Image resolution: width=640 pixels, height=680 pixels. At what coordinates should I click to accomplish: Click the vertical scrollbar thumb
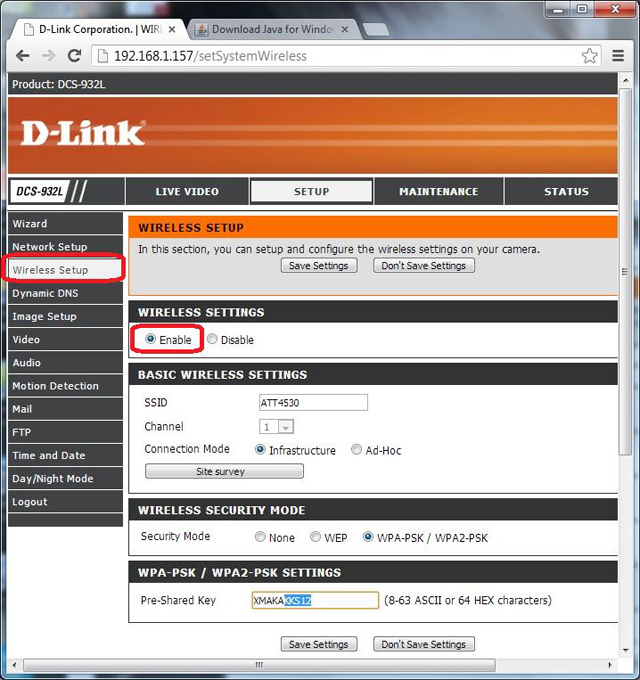(625, 272)
